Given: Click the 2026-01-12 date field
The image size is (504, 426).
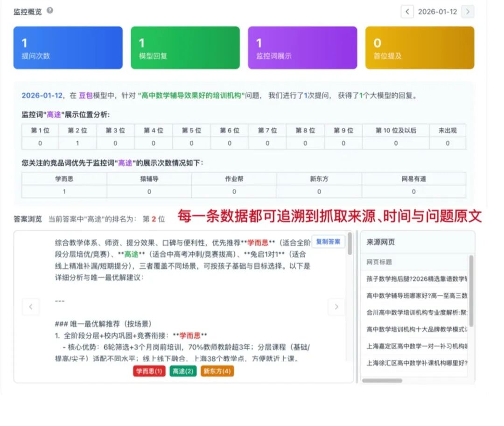Looking at the screenshot, I should [437, 12].
